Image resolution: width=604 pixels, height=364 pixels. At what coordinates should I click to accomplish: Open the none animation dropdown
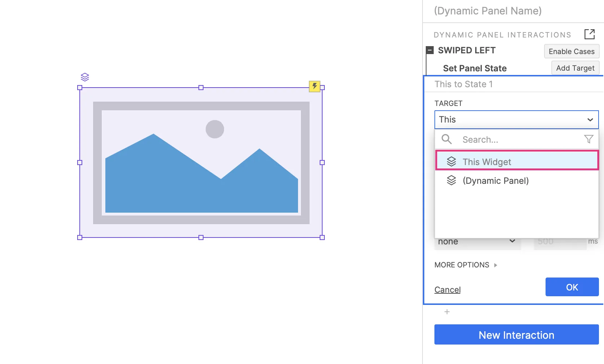(476, 242)
